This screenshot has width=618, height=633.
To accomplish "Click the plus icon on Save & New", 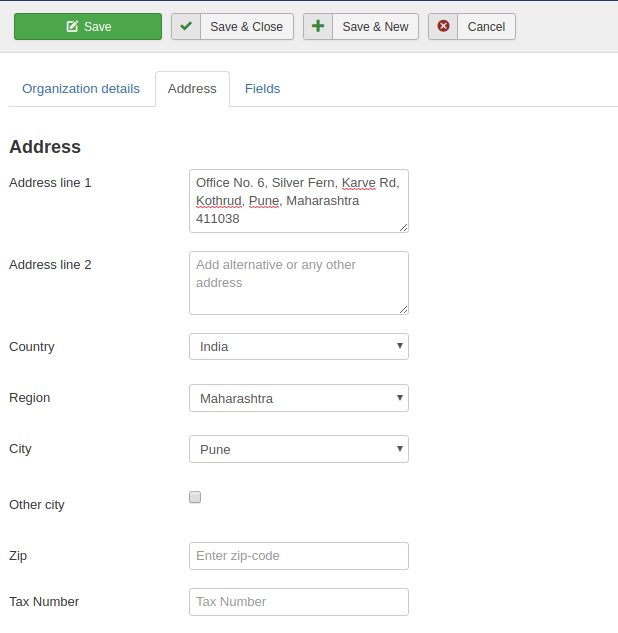I will click(318, 27).
